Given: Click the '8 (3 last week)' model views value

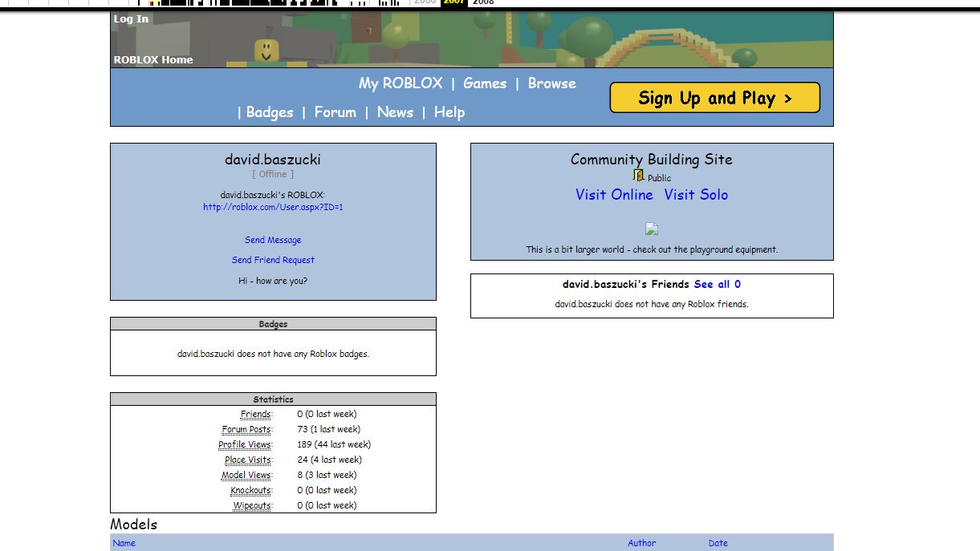Looking at the screenshot, I should pos(327,476).
